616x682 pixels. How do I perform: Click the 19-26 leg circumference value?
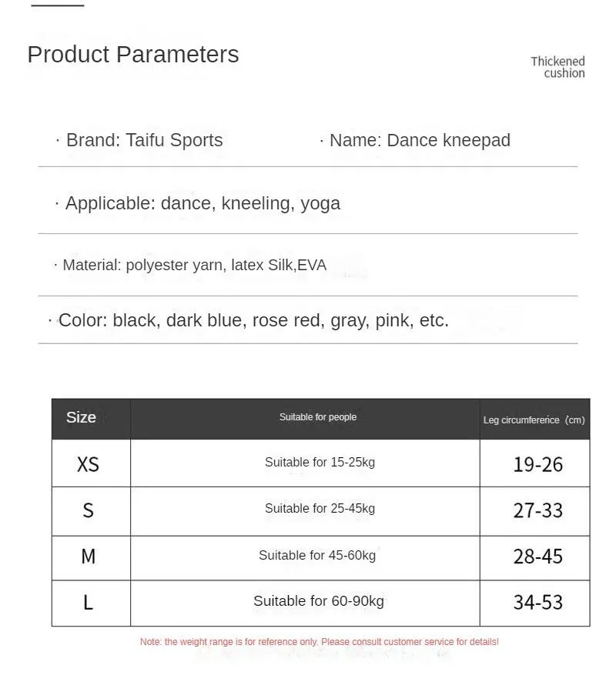pyautogui.click(x=537, y=464)
